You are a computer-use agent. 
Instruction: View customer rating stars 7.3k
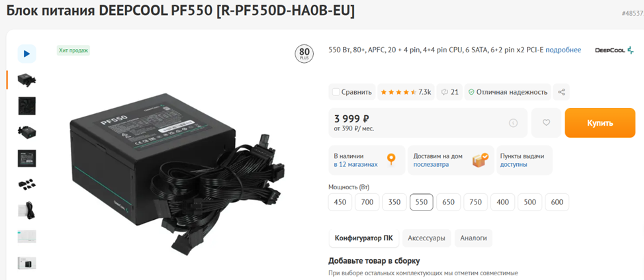(406, 92)
